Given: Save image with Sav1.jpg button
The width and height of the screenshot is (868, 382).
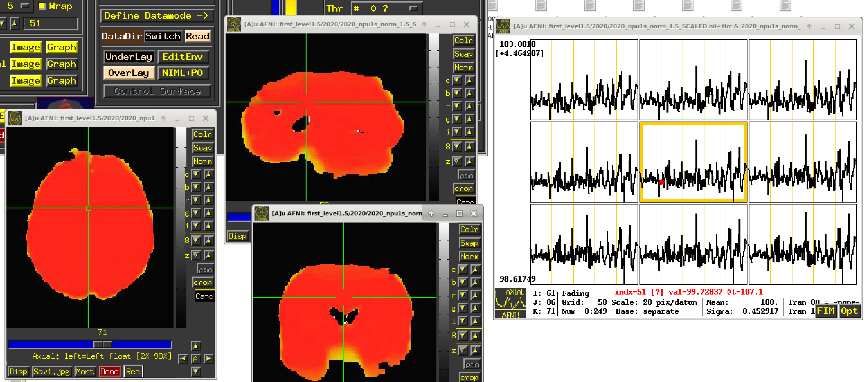Looking at the screenshot, I should [51, 371].
